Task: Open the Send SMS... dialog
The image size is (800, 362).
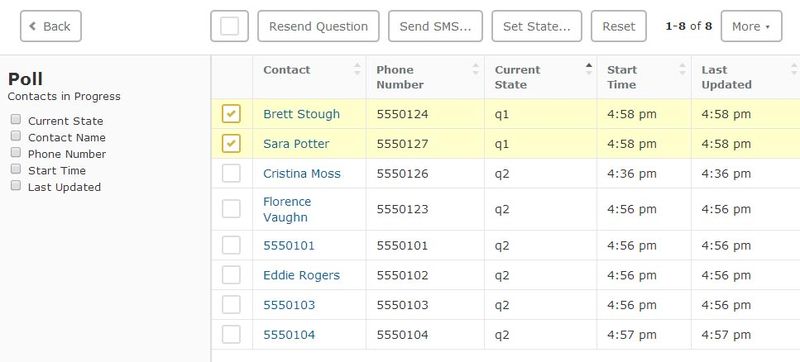Action: point(435,26)
